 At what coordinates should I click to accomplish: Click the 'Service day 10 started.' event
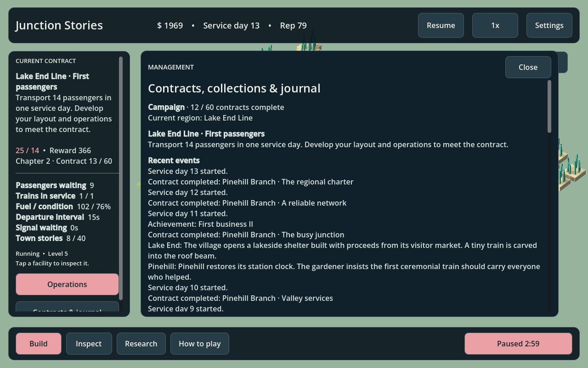[188, 287]
